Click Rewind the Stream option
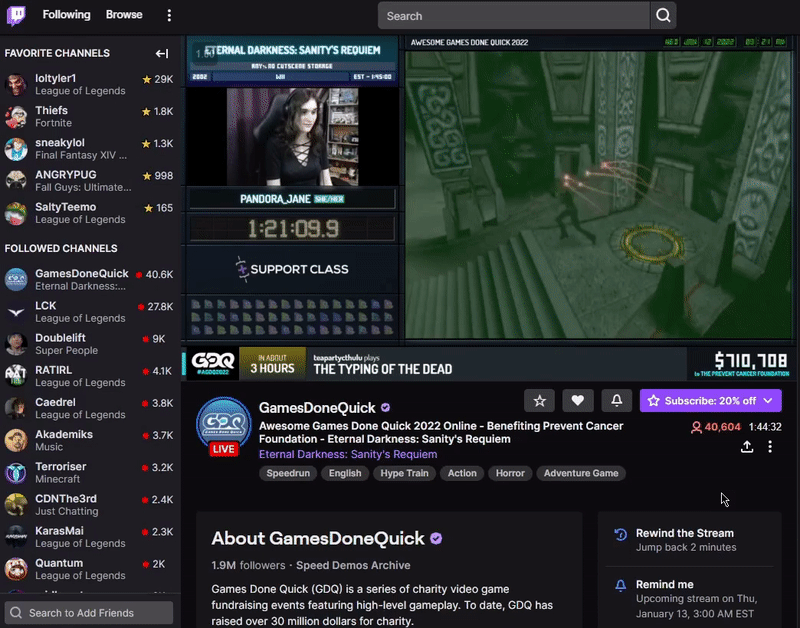Screen dimensions: 800x628 click(x=690, y=540)
